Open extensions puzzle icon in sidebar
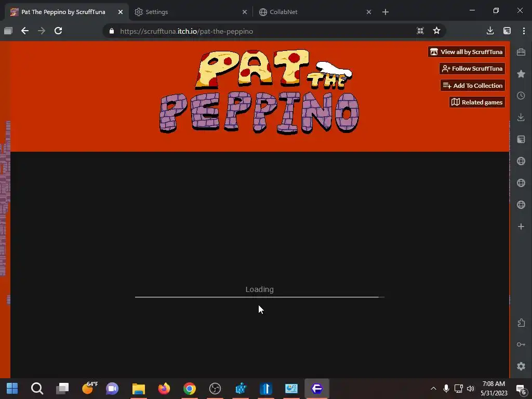 (x=521, y=322)
